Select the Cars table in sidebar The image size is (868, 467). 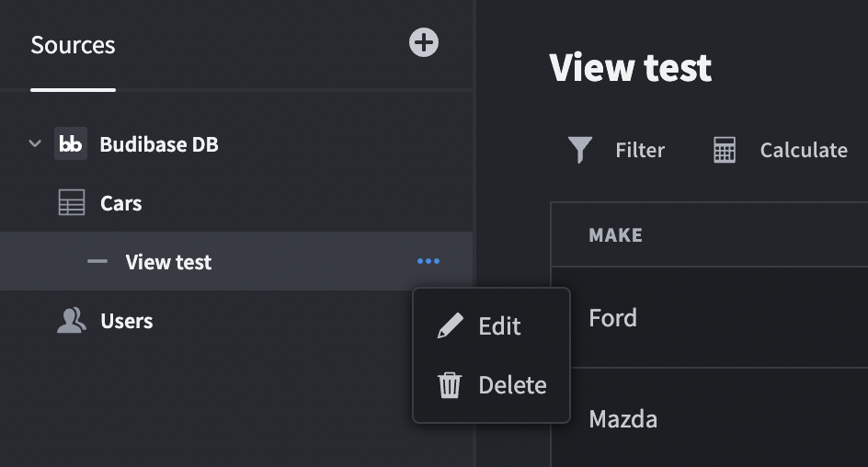pos(120,203)
